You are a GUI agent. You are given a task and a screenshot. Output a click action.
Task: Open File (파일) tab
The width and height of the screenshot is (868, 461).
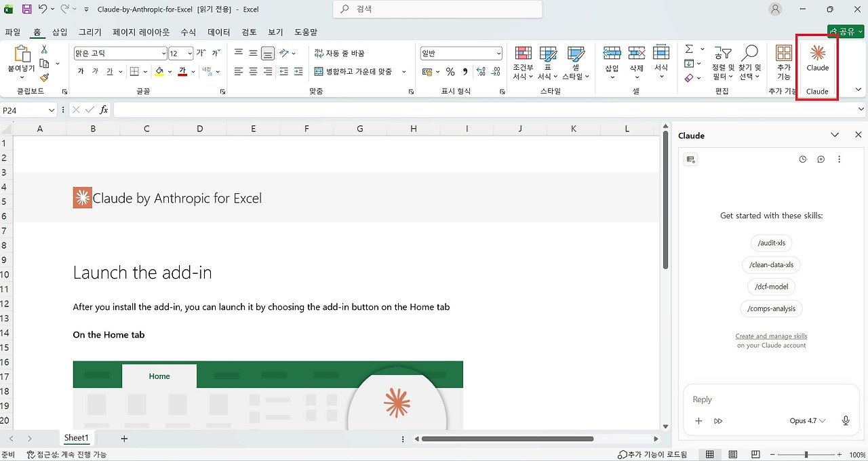[x=12, y=32]
